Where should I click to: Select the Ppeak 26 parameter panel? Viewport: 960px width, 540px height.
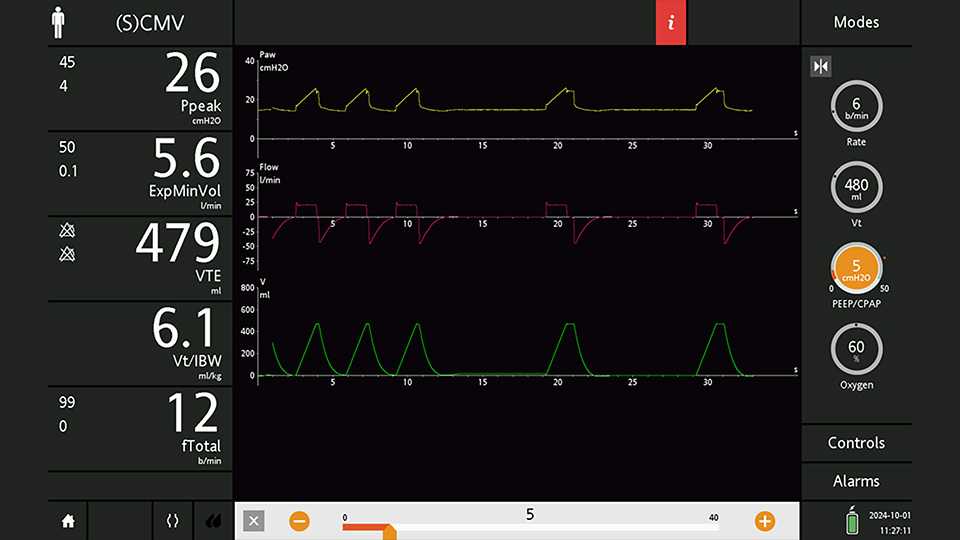point(140,88)
